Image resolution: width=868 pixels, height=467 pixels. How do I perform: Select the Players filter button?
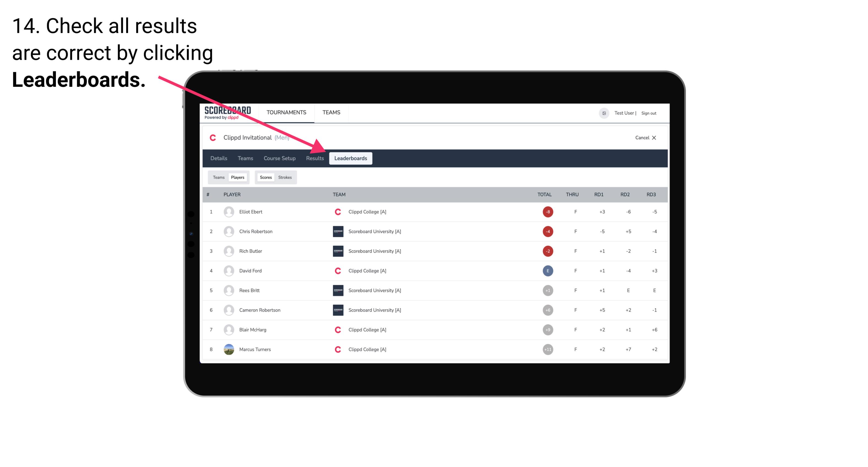point(237,177)
